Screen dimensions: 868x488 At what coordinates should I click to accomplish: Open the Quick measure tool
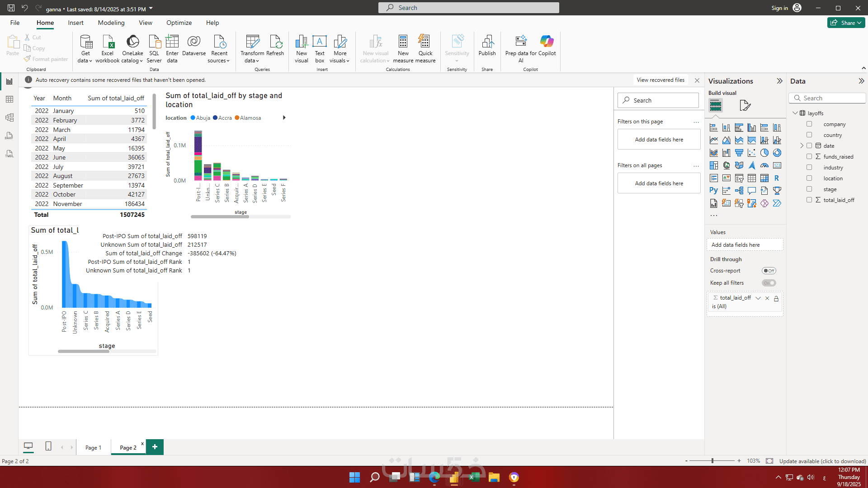click(x=425, y=42)
